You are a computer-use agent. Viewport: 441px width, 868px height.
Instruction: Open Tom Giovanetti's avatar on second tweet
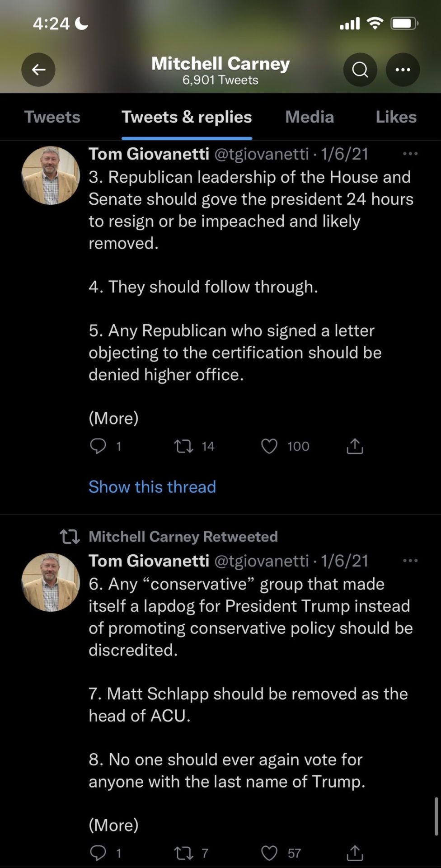pyautogui.click(x=51, y=582)
